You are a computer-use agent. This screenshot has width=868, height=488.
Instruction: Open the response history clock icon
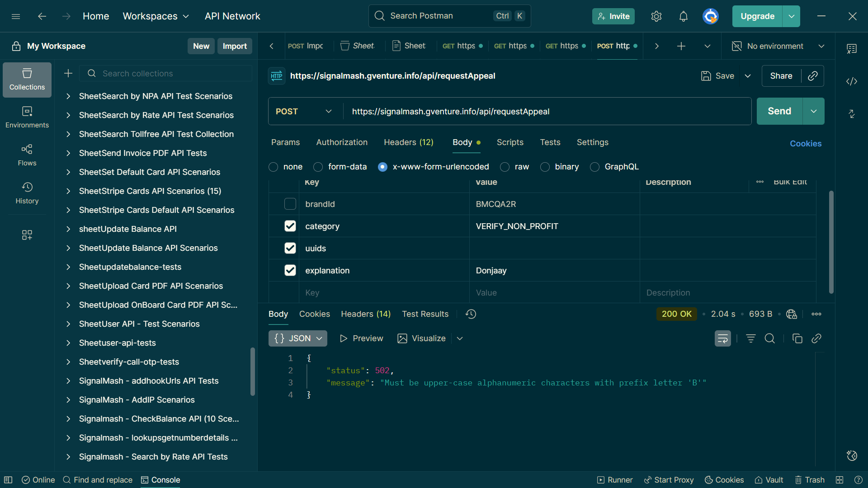click(471, 314)
